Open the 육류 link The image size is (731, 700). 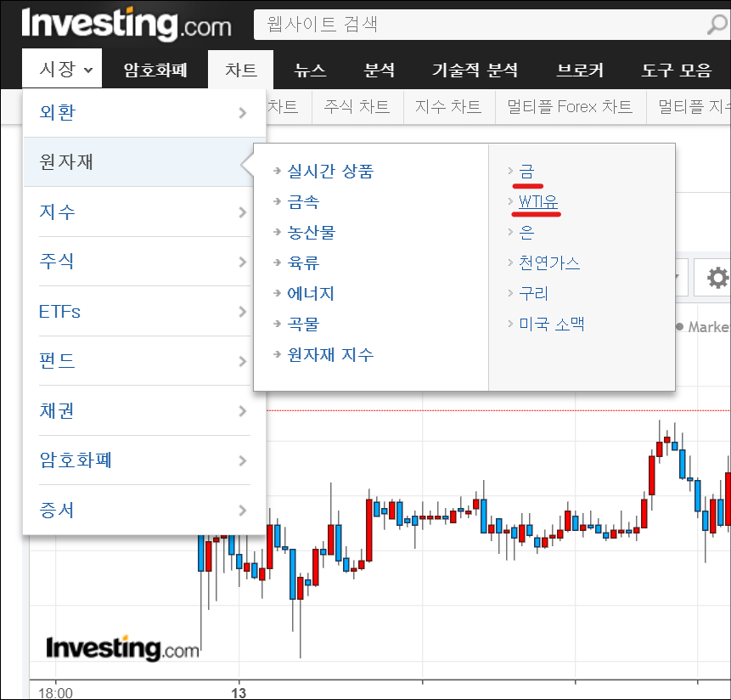303,263
